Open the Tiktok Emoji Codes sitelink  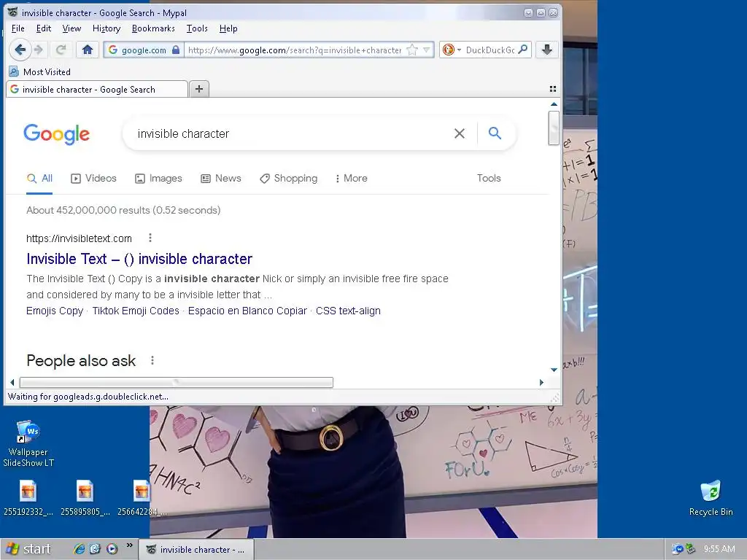(136, 311)
